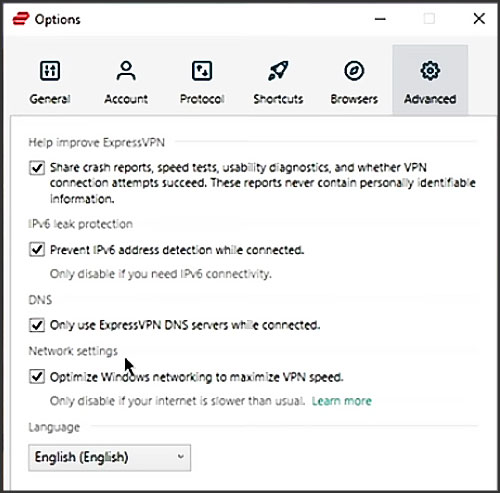Click the 'Network settings' heading
The height and width of the screenshot is (493, 500).
tap(73, 351)
